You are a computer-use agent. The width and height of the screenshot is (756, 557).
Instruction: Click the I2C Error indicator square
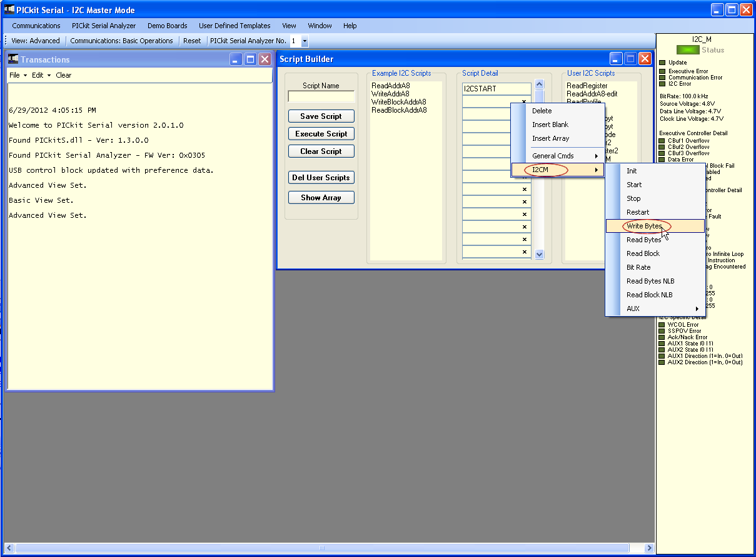(x=662, y=83)
